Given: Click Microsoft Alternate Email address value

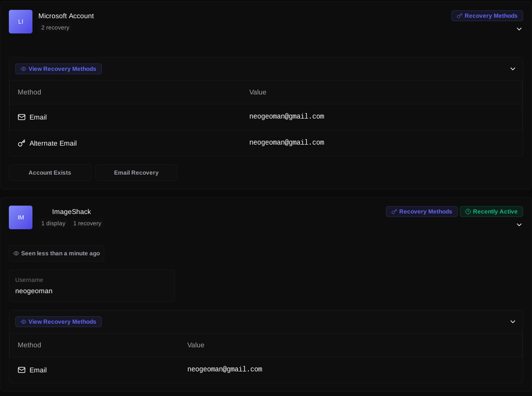Looking at the screenshot, I should [287, 143].
